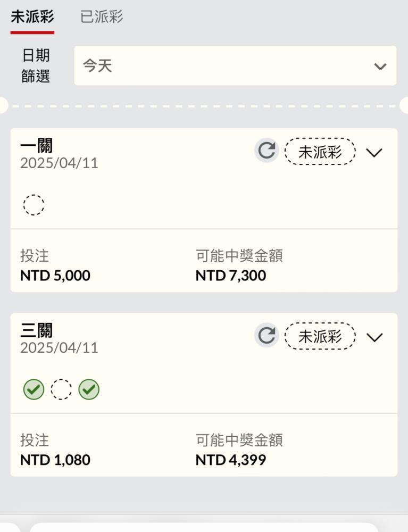Expand the 三關 bet details chevron
Screen dimensions: 408x532
coord(374,337)
